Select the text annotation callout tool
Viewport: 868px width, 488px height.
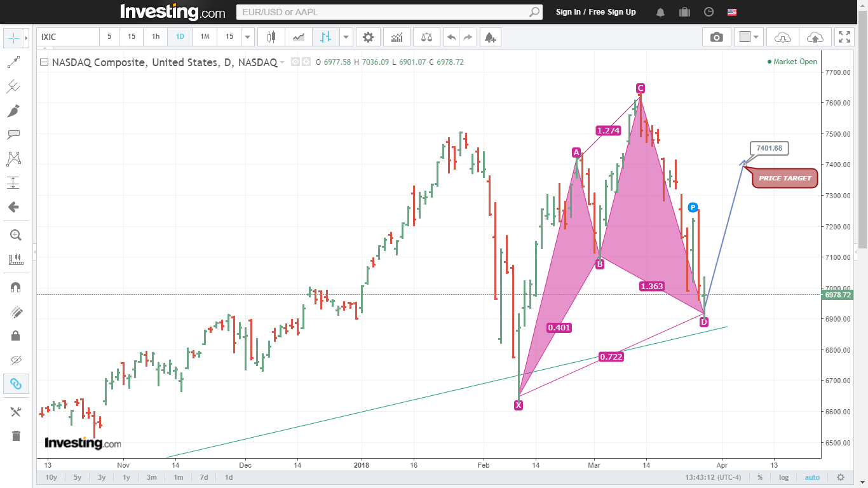click(14, 135)
